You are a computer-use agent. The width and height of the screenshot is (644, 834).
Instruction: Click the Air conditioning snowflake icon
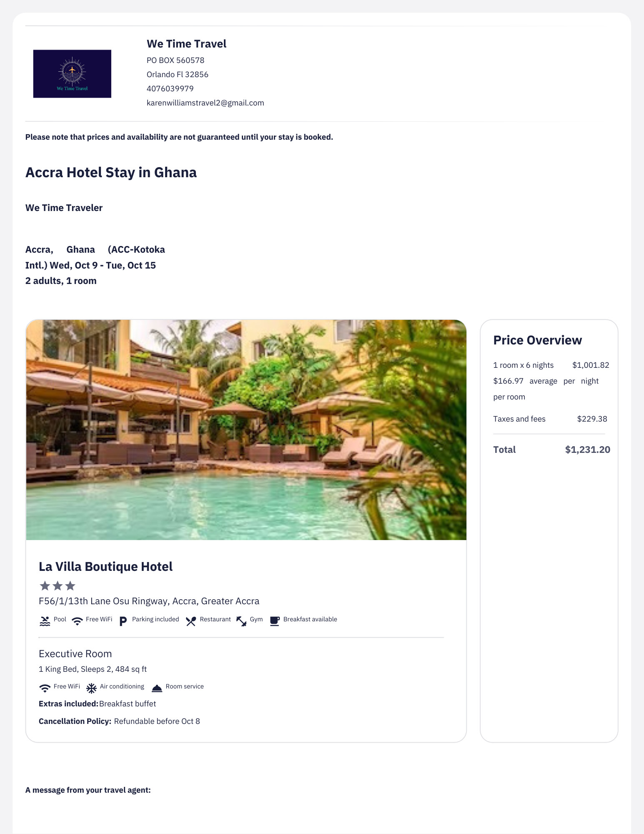coord(91,688)
